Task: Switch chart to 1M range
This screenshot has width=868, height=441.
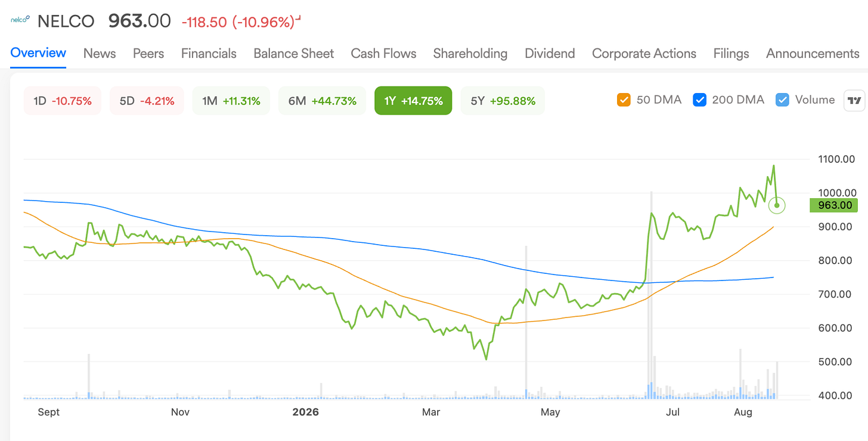Action: pyautogui.click(x=231, y=101)
